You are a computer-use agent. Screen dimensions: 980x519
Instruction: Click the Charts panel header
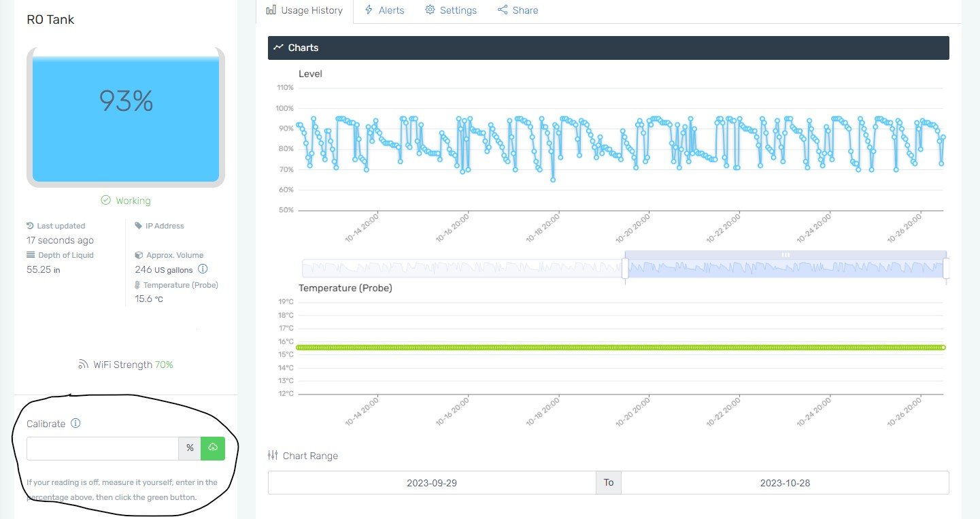point(609,48)
